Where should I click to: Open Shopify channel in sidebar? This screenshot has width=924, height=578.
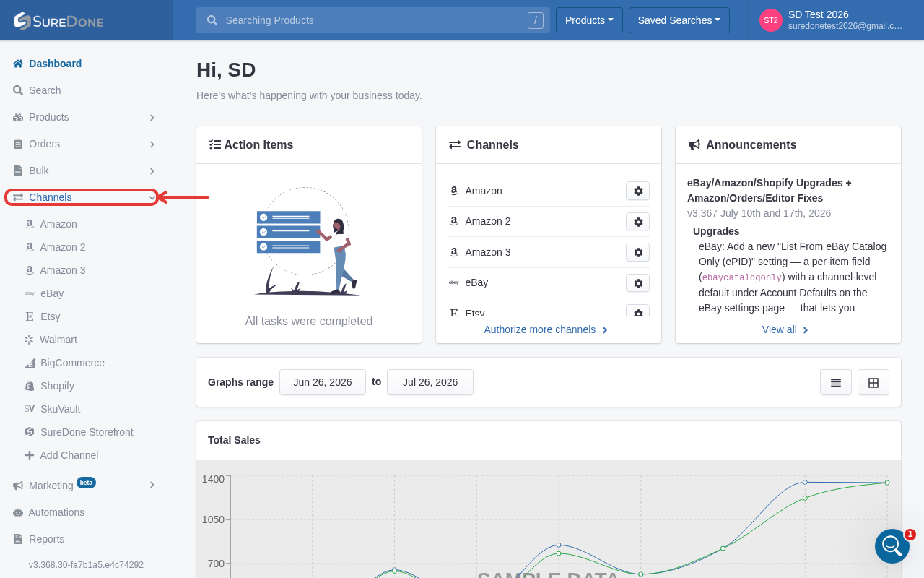click(57, 386)
